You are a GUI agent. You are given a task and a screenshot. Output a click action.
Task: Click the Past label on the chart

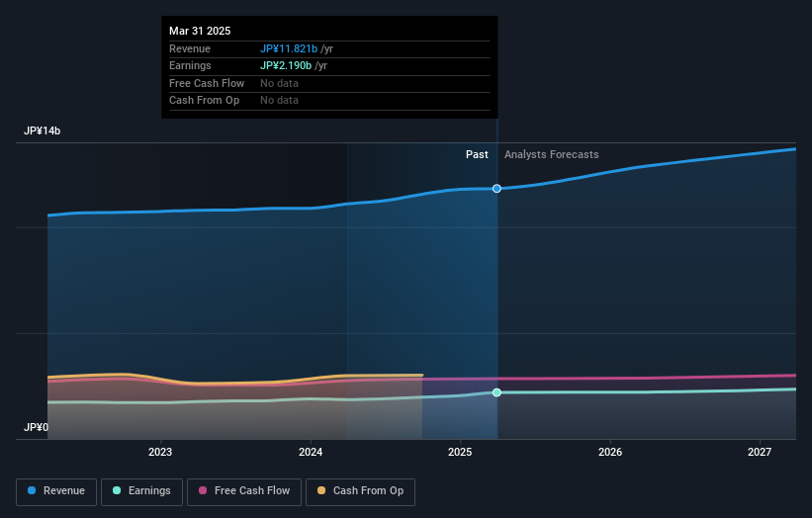tap(477, 154)
